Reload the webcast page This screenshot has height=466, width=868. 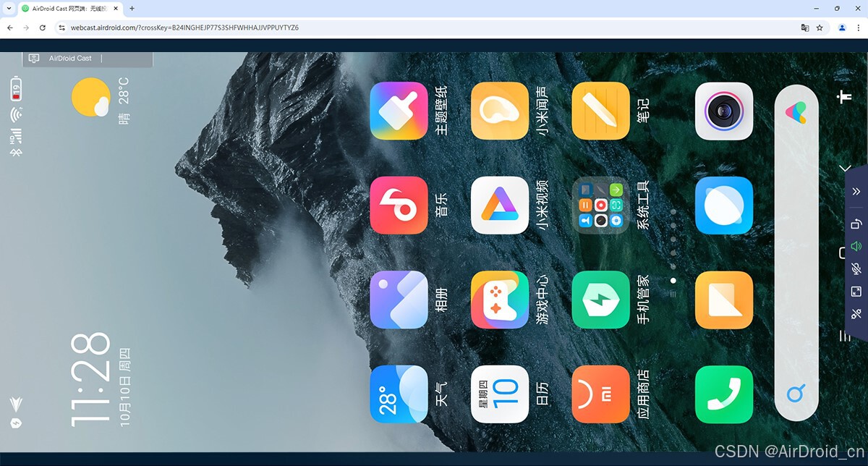[43, 27]
